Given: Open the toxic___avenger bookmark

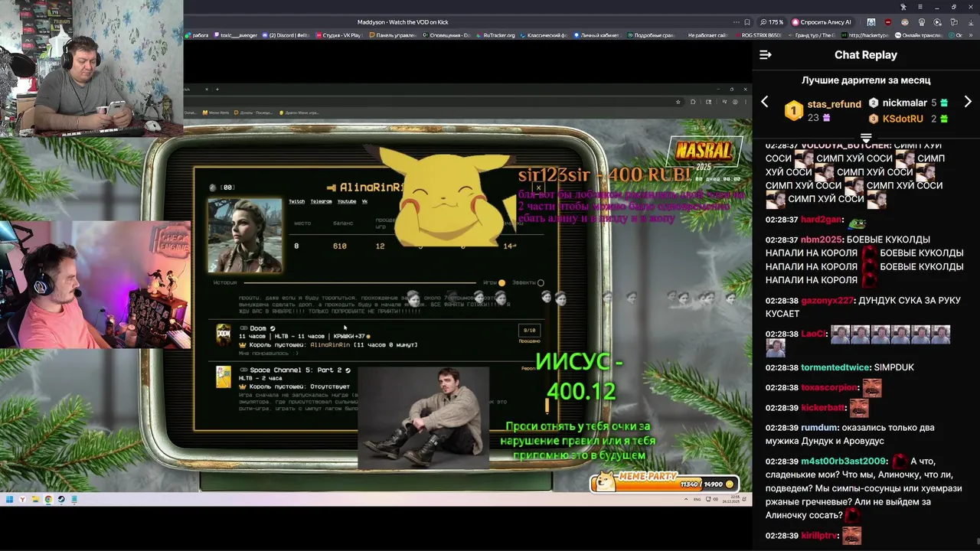Looking at the screenshot, I should 235,35.
